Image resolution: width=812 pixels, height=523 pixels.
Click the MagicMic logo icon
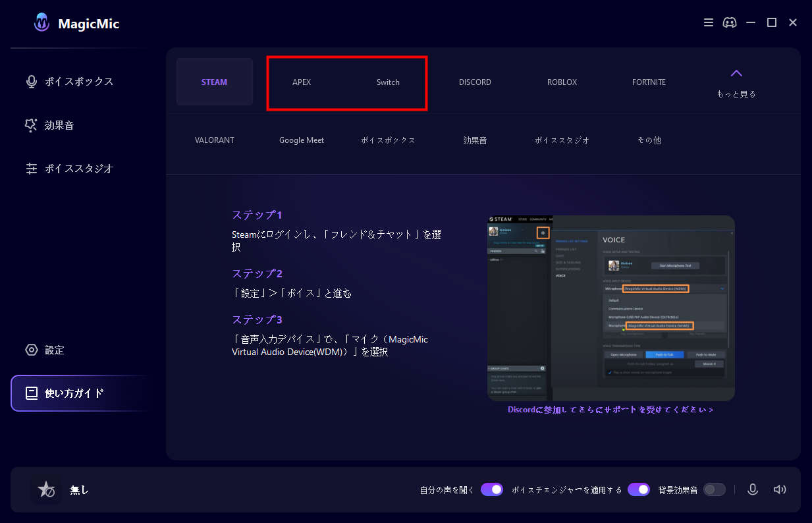(42, 23)
